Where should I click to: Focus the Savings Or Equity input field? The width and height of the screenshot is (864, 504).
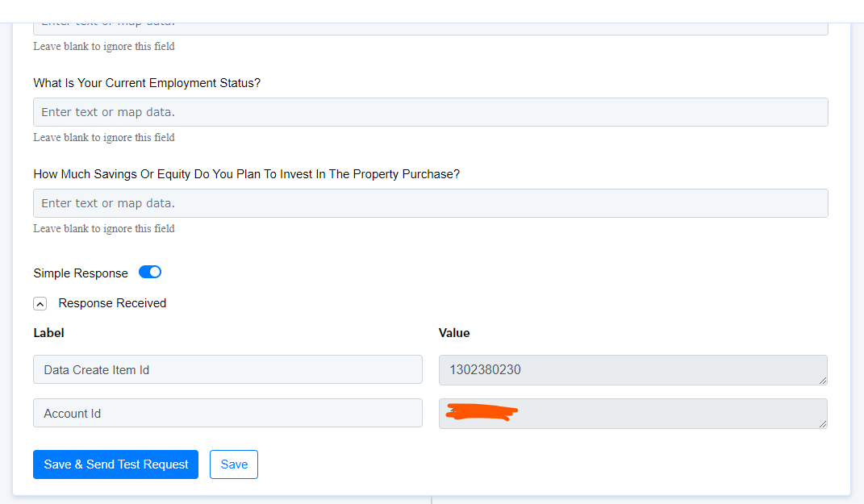[430, 203]
